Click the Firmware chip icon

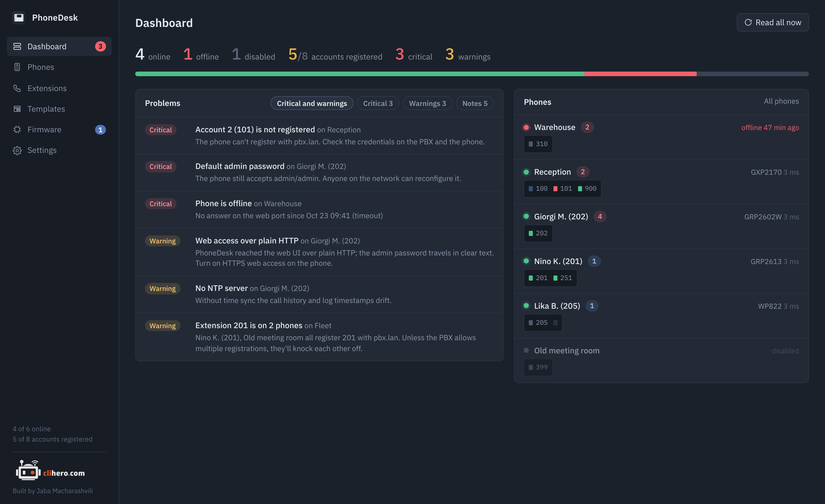pos(17,129)
